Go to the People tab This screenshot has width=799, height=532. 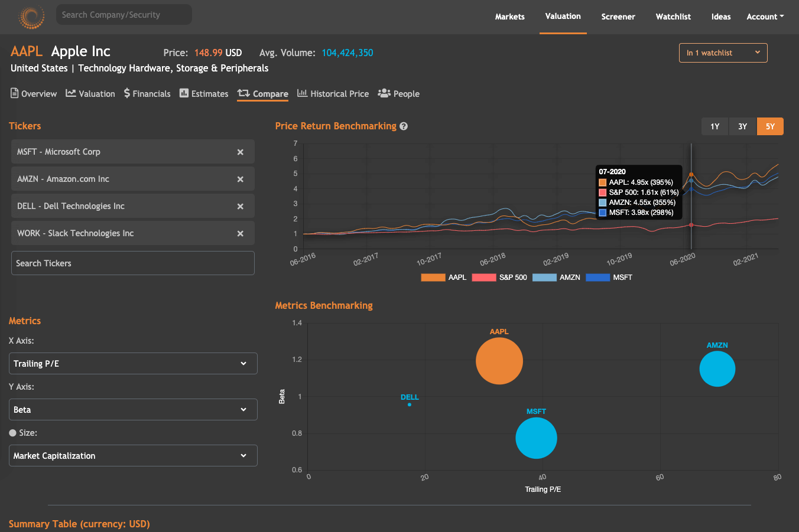click(x=399, y=93)
